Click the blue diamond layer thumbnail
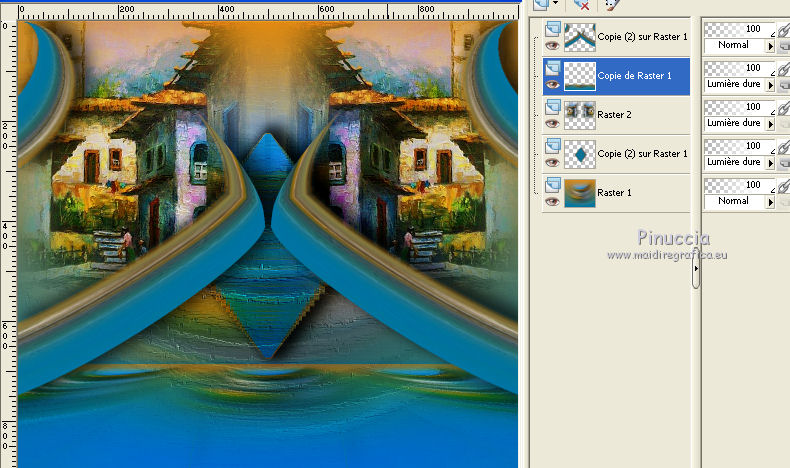790x468 pixels. (x=580, y=154)
